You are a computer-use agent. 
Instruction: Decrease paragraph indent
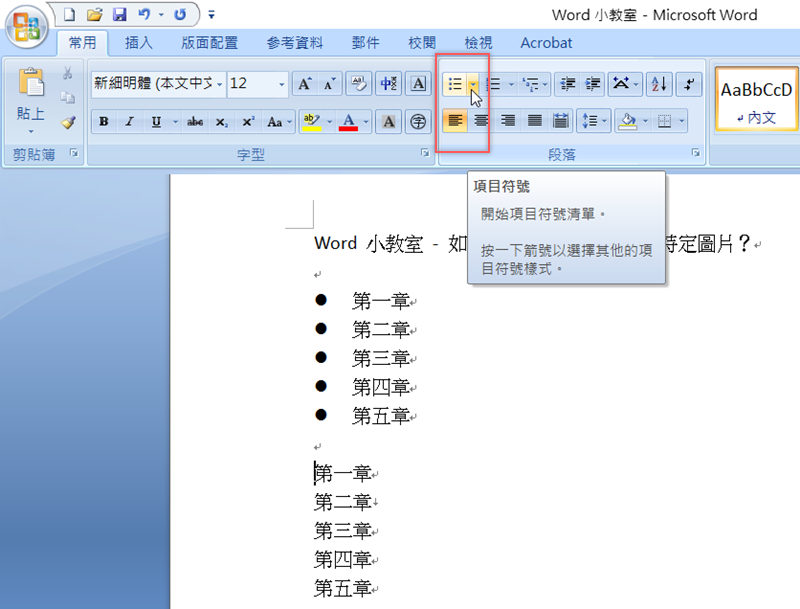pos(567,84)
